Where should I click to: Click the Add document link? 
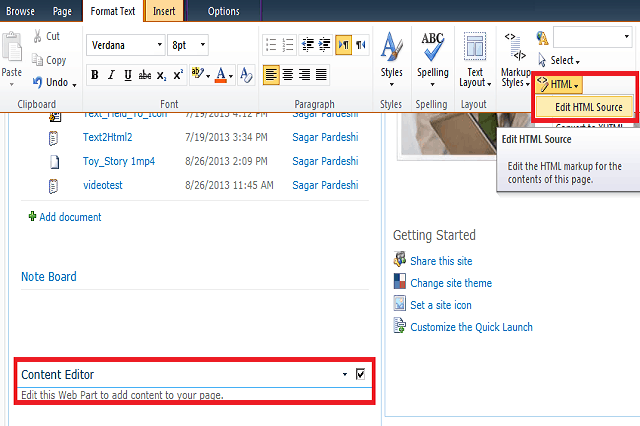[70, 217]
